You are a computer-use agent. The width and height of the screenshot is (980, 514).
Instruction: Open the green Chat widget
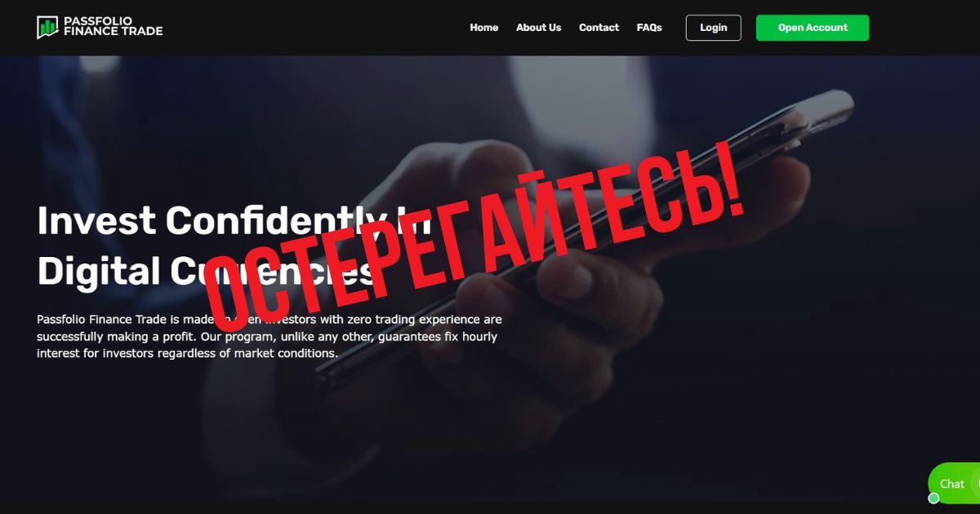coord(954,483)
